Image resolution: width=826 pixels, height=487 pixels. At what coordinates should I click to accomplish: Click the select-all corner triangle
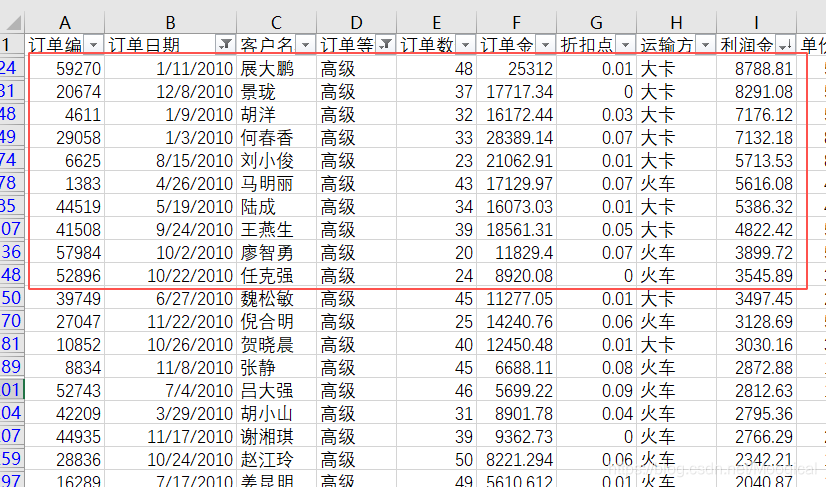13,23
